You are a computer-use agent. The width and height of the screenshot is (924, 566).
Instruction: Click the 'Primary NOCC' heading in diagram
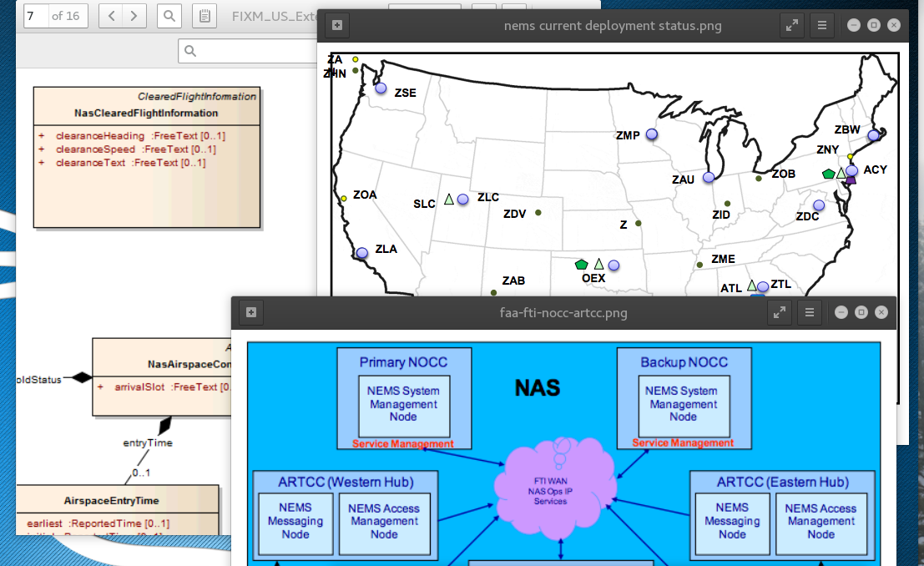click(x=404, y=362)
